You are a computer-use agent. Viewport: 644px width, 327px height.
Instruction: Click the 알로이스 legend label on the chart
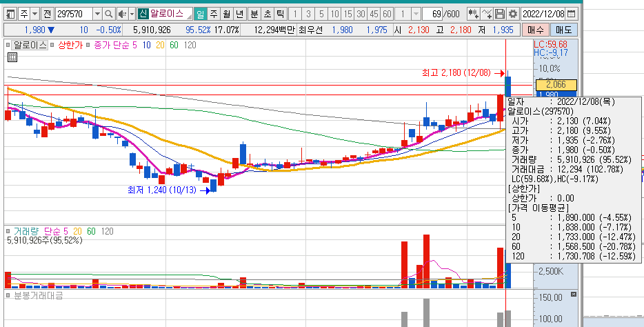[x=29, y=46]
